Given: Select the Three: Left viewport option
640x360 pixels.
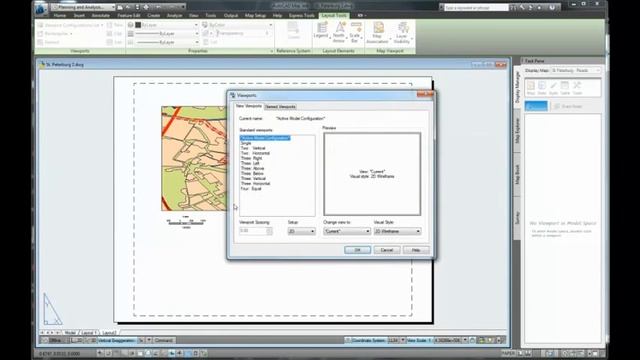Looking at the screenshot, I should tap(250, 163).
